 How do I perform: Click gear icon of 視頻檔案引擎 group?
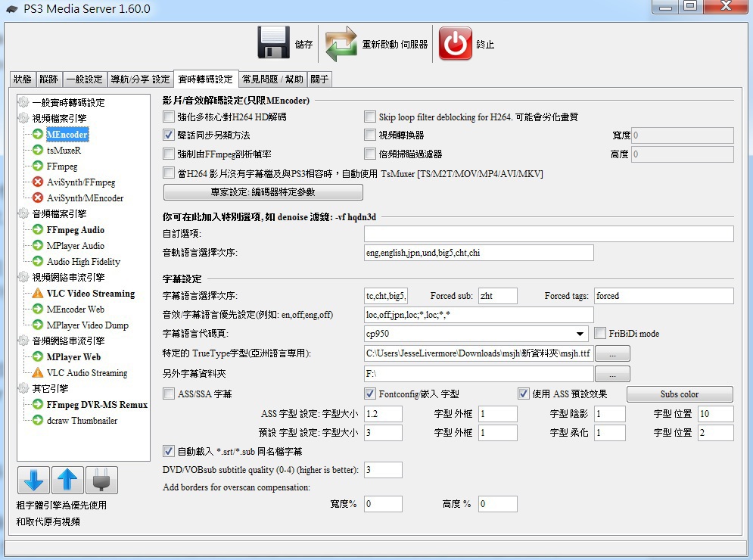pyautogui.click(x=23, y=117)
